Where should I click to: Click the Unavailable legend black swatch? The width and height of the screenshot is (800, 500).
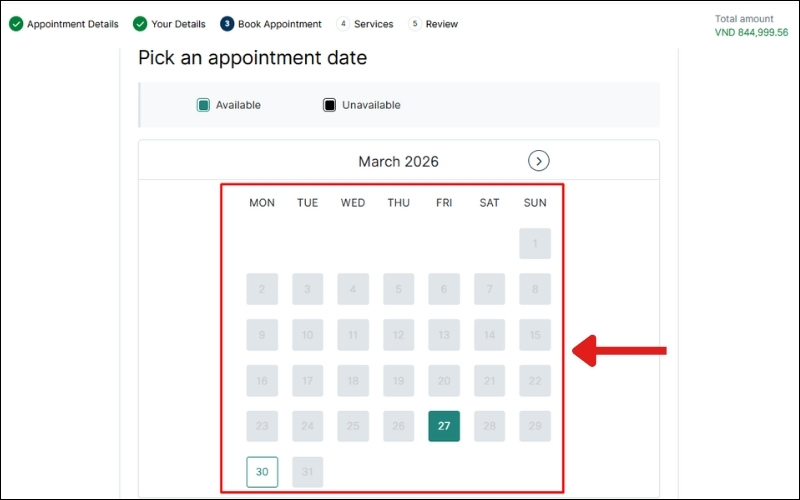click(x=329, y=105)
